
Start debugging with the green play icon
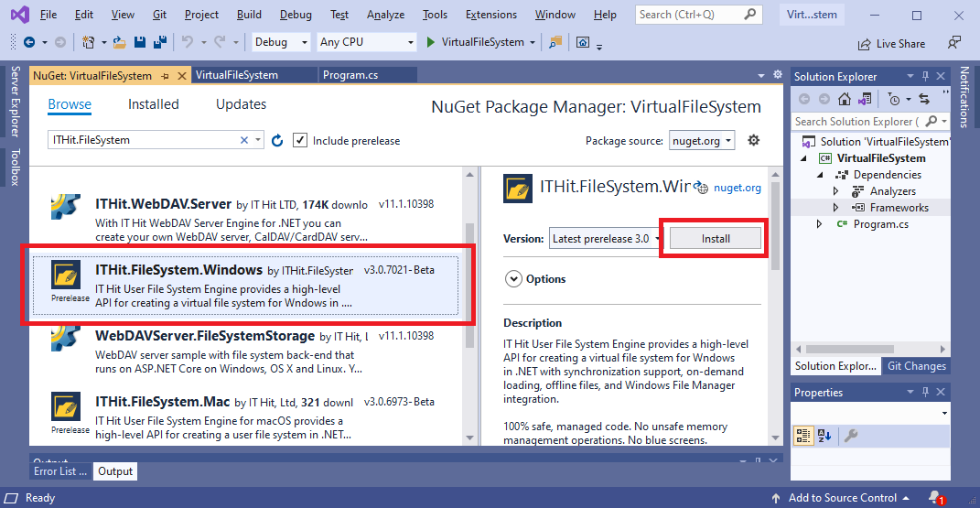[x=432, y=42]
